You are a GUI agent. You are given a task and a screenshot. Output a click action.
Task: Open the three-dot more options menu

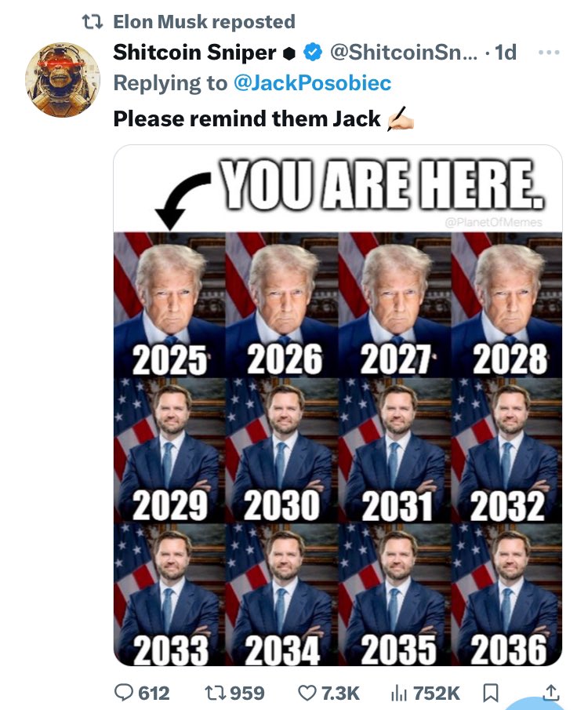[x=549, y=53]
